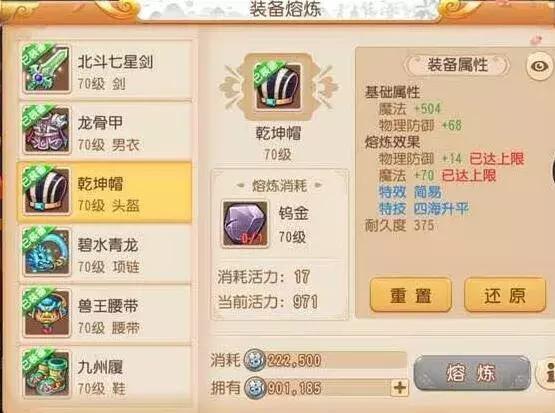Click the 装备属性 panel header
555x413 pixels.
(458, 65)
